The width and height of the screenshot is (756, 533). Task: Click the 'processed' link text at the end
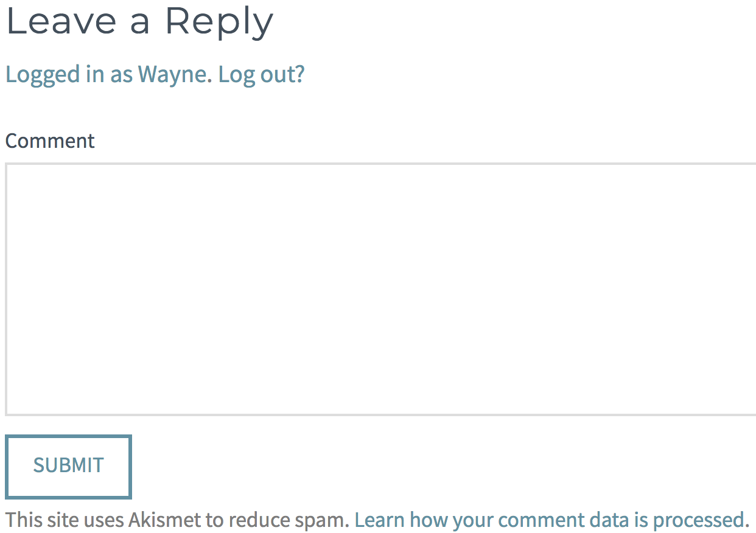698,521
